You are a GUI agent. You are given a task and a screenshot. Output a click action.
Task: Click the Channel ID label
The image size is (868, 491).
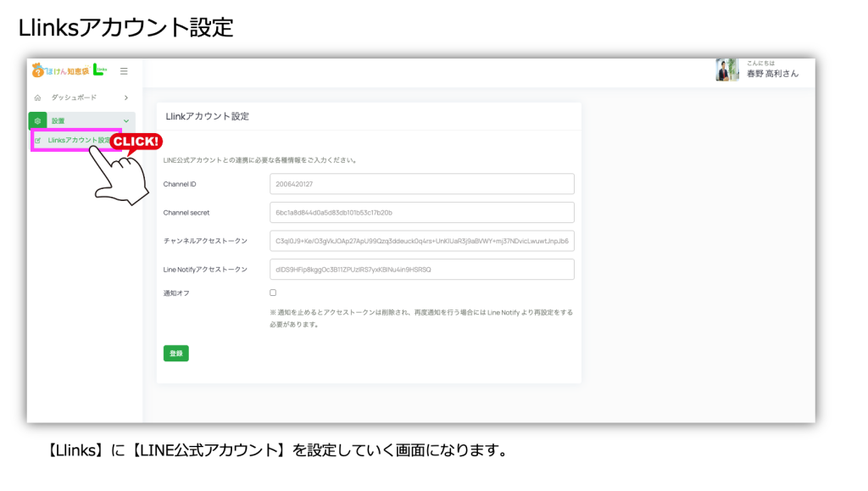tap(180, 184)
